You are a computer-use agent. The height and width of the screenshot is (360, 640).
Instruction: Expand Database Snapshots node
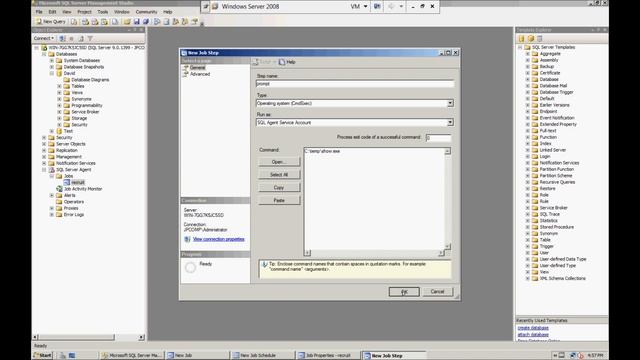[52, 67]
